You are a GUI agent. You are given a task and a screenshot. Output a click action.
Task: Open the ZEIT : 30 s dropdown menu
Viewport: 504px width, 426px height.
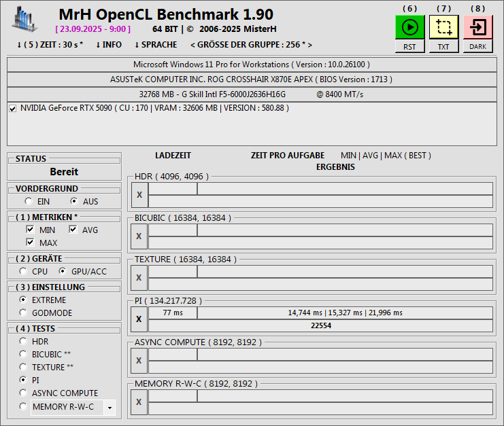[x=50, y=45]
